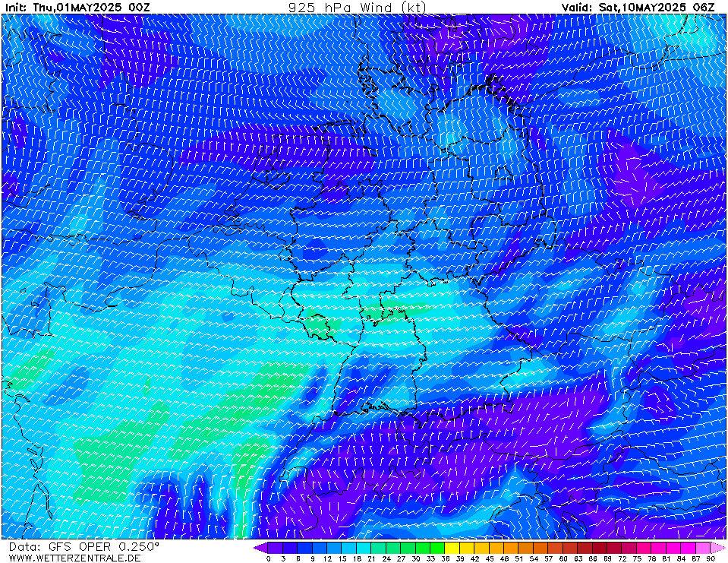Select the red legend swatch between 60 and 63
Screen dimensions: 728x563
pyautogui.click(x=571, y=548)
